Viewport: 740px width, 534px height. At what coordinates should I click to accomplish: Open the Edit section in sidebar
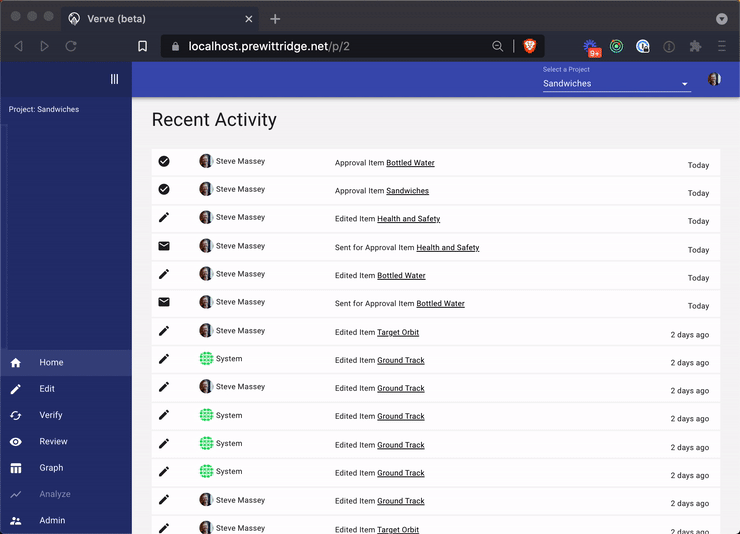[47, 389]
